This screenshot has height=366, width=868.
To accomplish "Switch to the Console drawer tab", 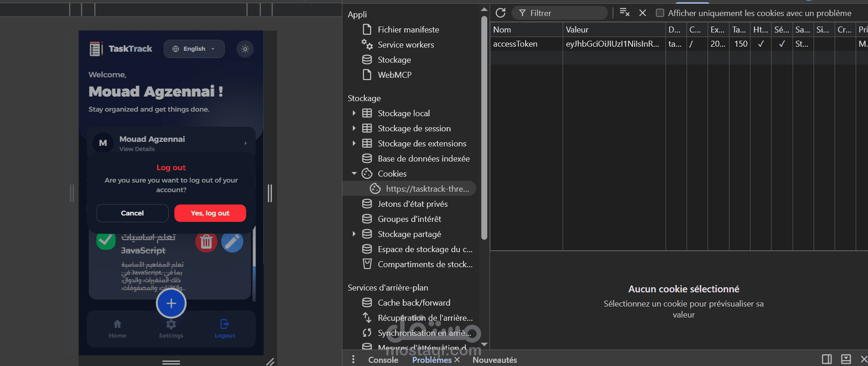I will point(383,360).
